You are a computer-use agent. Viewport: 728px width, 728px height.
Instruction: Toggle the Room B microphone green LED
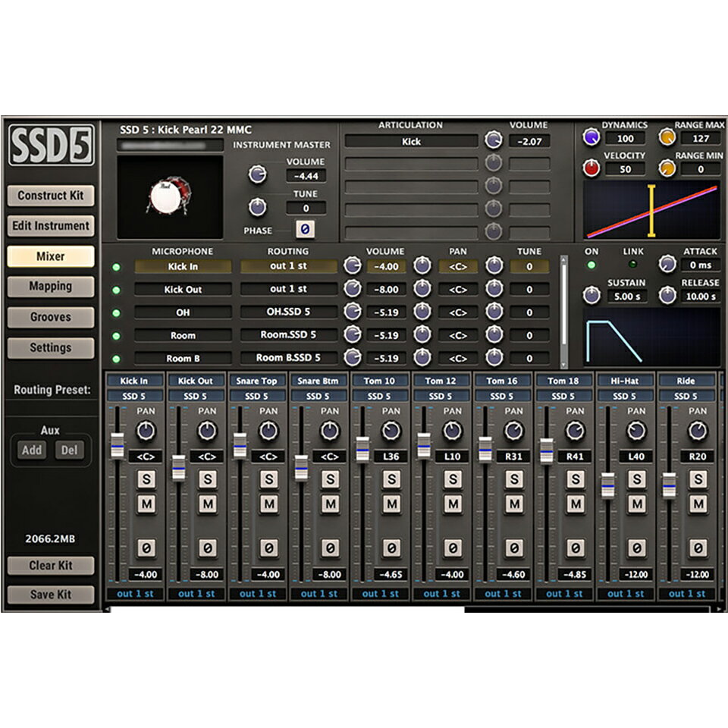[x=116, y=359]
